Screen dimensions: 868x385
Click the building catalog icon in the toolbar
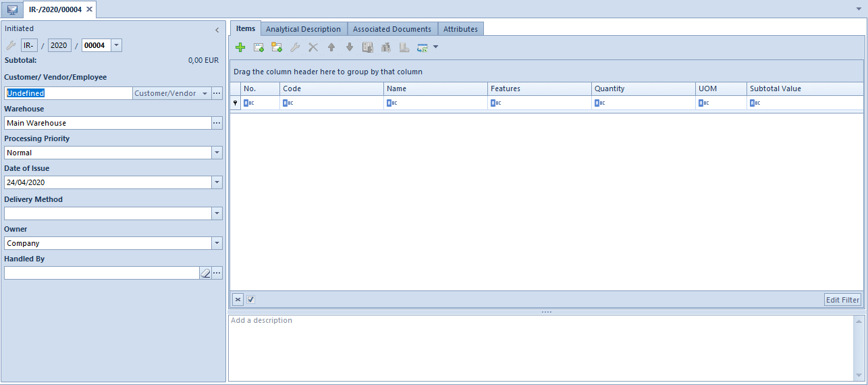click(x=368, y=47)
